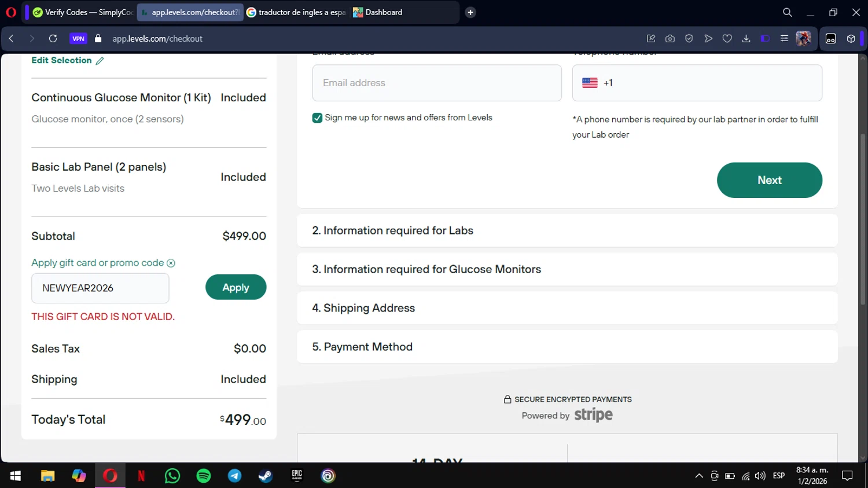868x488 pixels.
Task: Open the easy setup sliders icon
Action: pos(784,39)
